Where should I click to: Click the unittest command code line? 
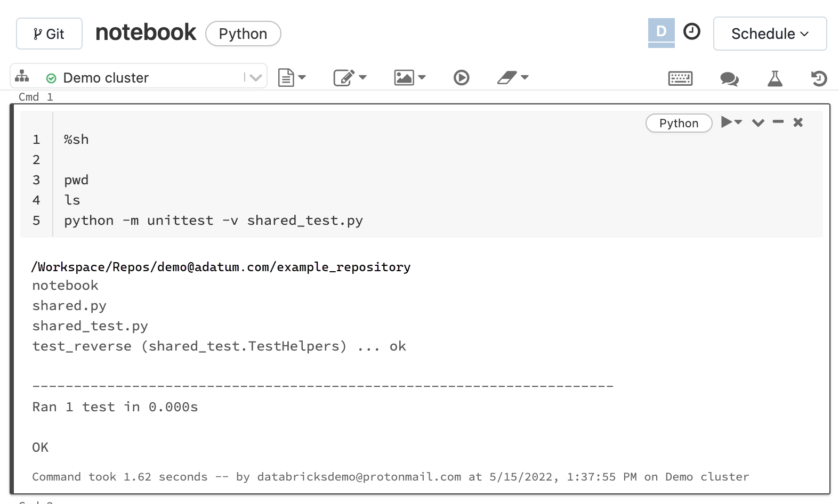213,221
